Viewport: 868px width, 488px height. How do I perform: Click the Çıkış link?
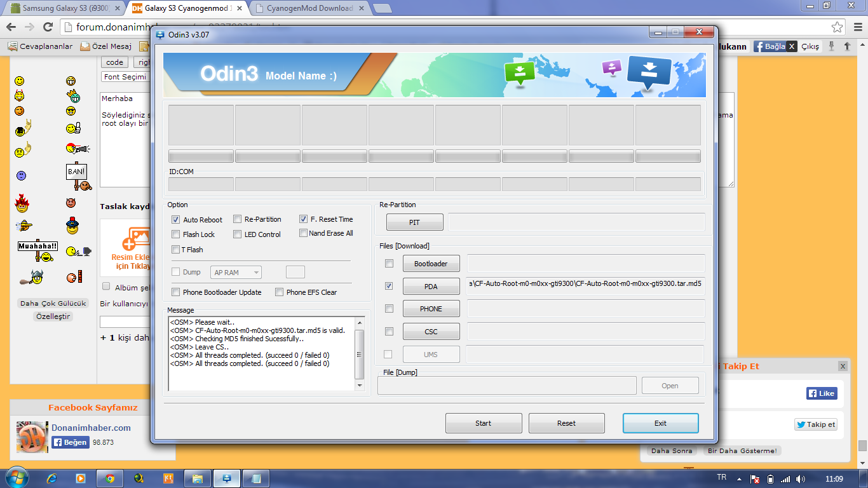810,46
